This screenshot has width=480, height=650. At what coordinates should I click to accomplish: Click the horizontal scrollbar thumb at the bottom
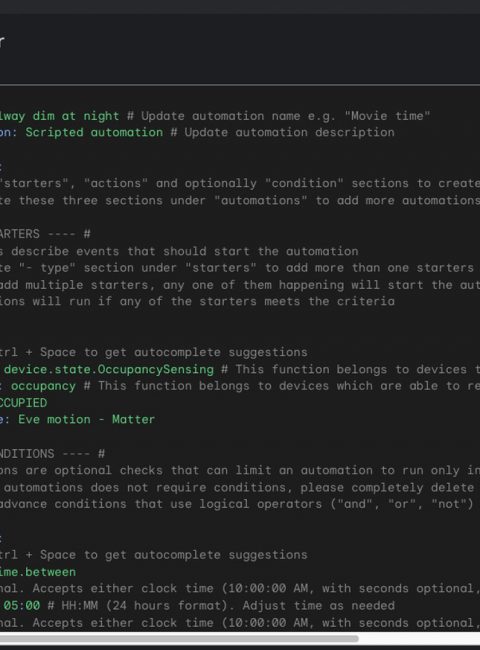point(179,638)
